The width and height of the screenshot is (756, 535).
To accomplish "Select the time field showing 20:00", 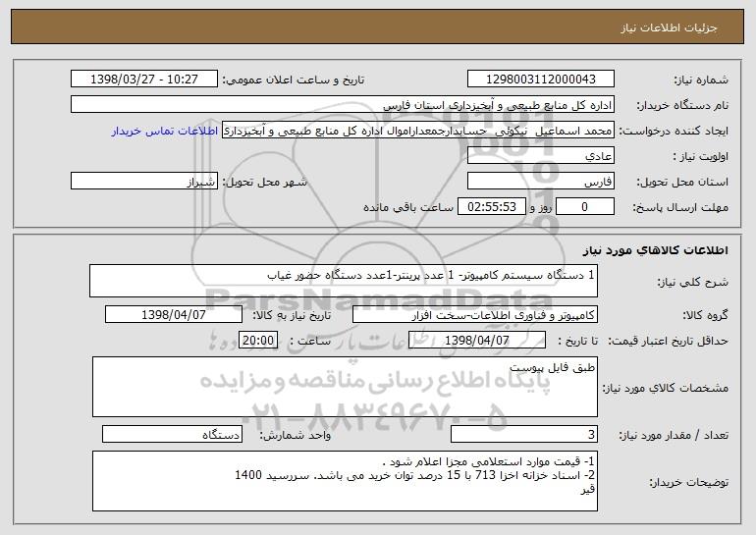I will tap(258, 341).
